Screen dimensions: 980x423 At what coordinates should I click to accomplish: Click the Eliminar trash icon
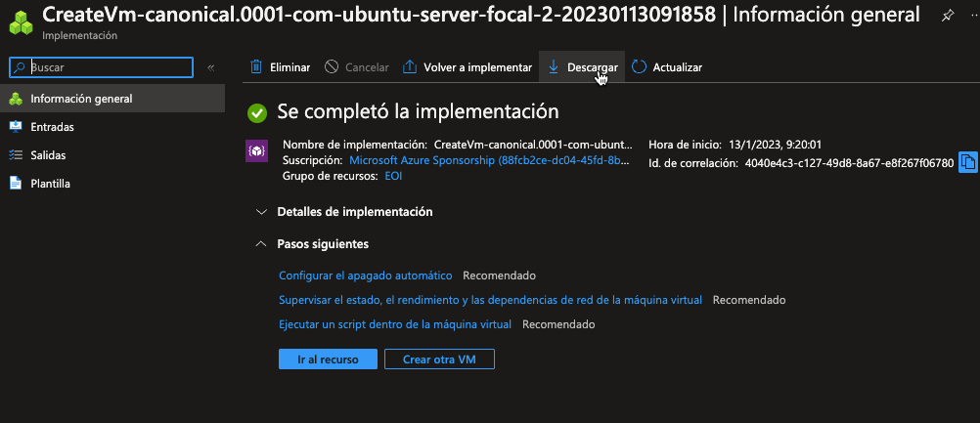(256, 67)
